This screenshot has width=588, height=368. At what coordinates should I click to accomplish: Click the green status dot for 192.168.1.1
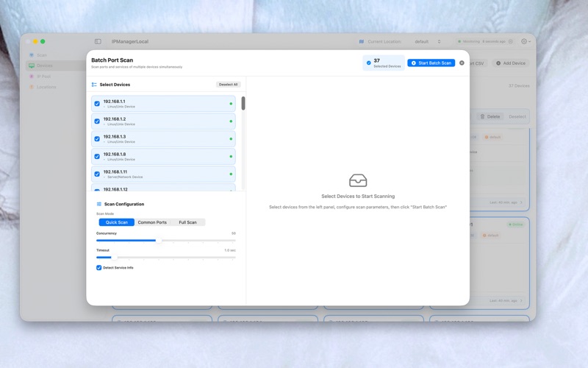pos(231,104)
